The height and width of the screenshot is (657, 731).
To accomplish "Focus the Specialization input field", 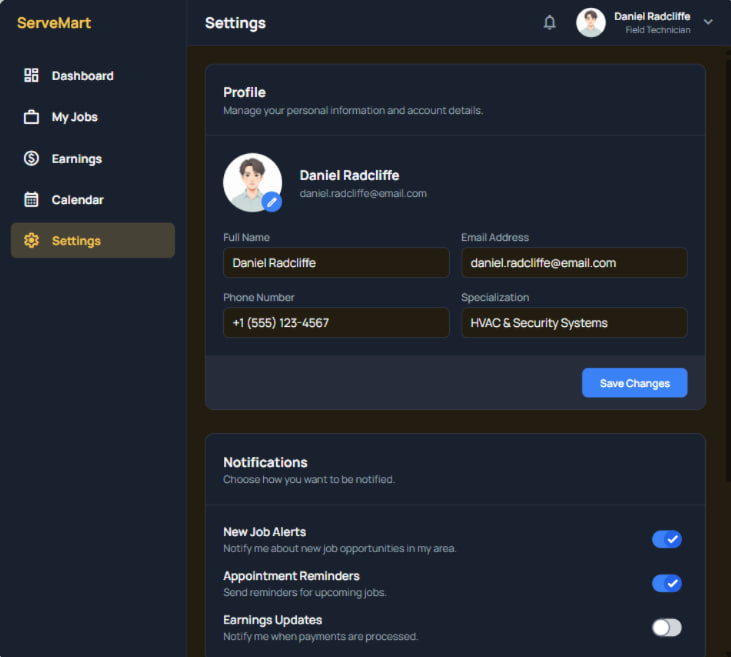I will pos(574,323).
